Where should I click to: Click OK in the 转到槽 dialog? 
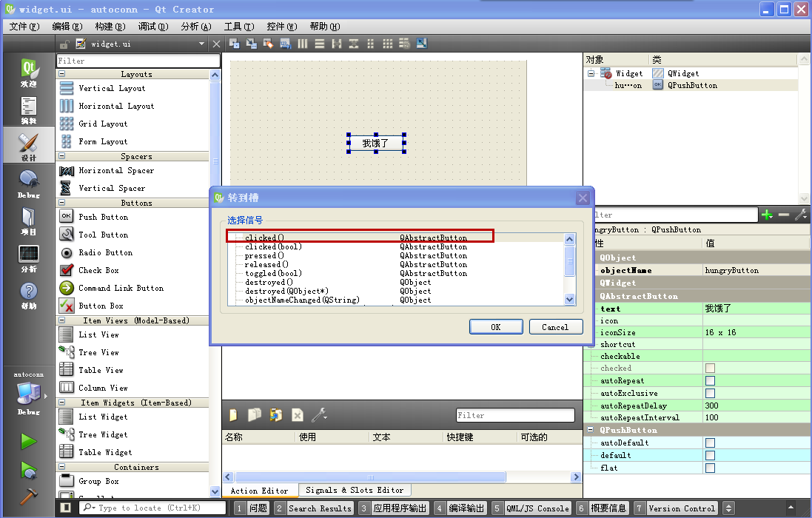pos(496,327)
